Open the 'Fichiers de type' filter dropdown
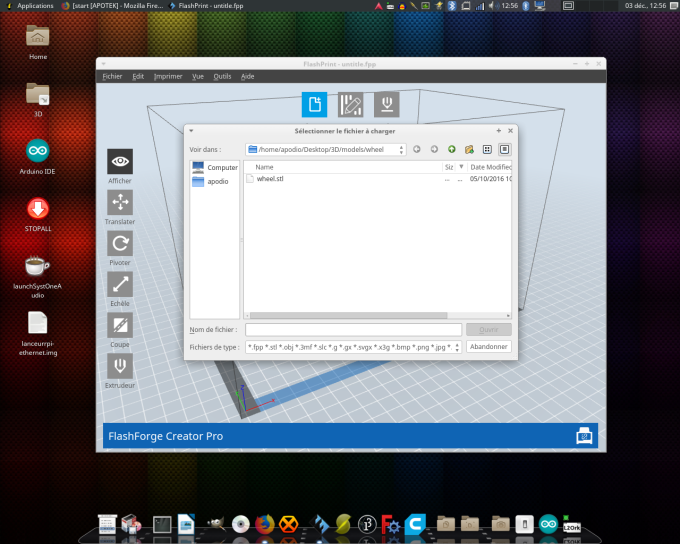The image size is (680, 544). pyautogui.click(x=459, y=347)
